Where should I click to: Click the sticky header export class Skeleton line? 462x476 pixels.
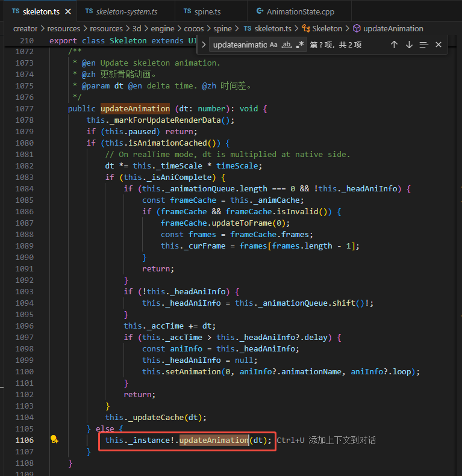click(123, 41)
